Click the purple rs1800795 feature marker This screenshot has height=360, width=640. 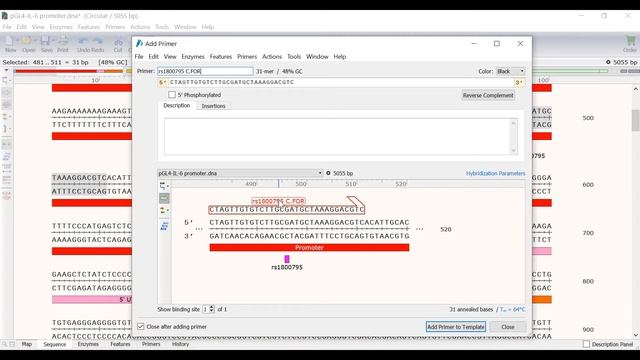point(287,259)
